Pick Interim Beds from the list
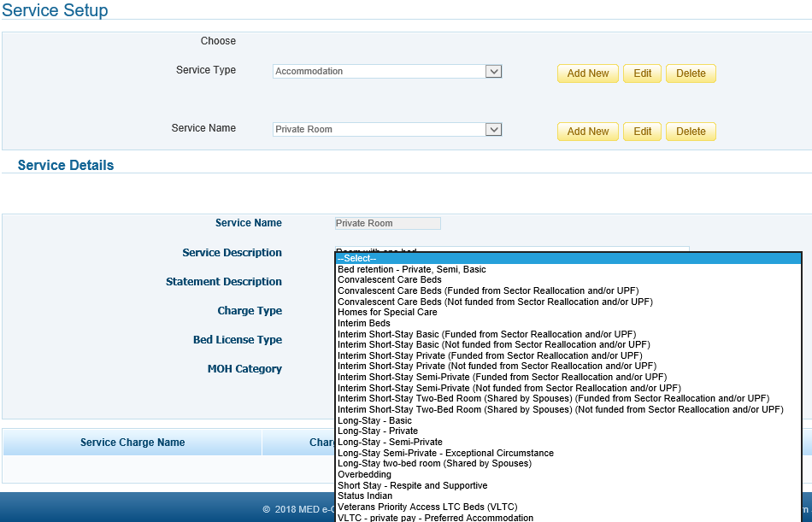The width and height of the screenshot is (812, 522). pyautogui.click(x=364, y=324)
